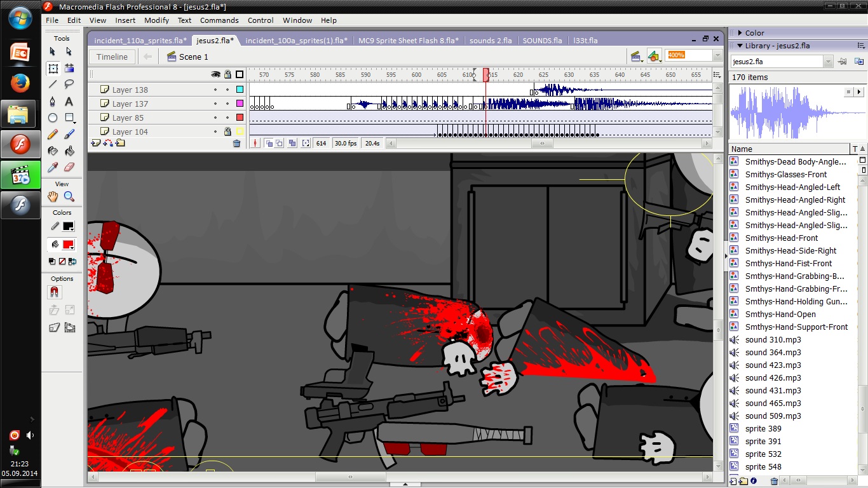The width and height of the screenshot is (868, 488).
Task: Pick the Eraser tool
Action: pos(69,167)
